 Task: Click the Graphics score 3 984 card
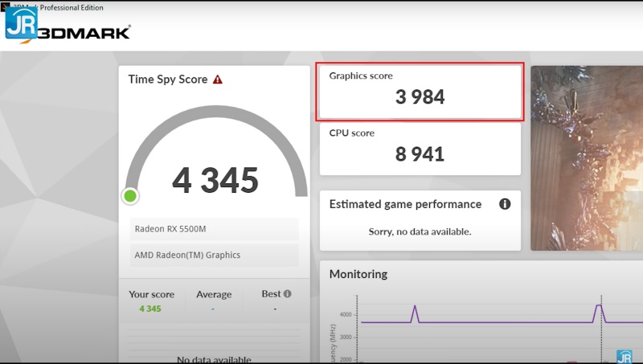point(420,91)
